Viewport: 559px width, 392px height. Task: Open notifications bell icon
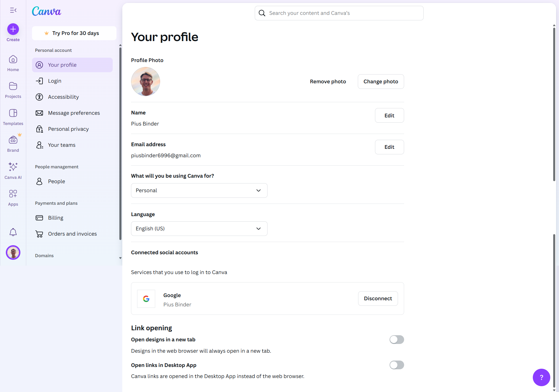click(13, 232)
